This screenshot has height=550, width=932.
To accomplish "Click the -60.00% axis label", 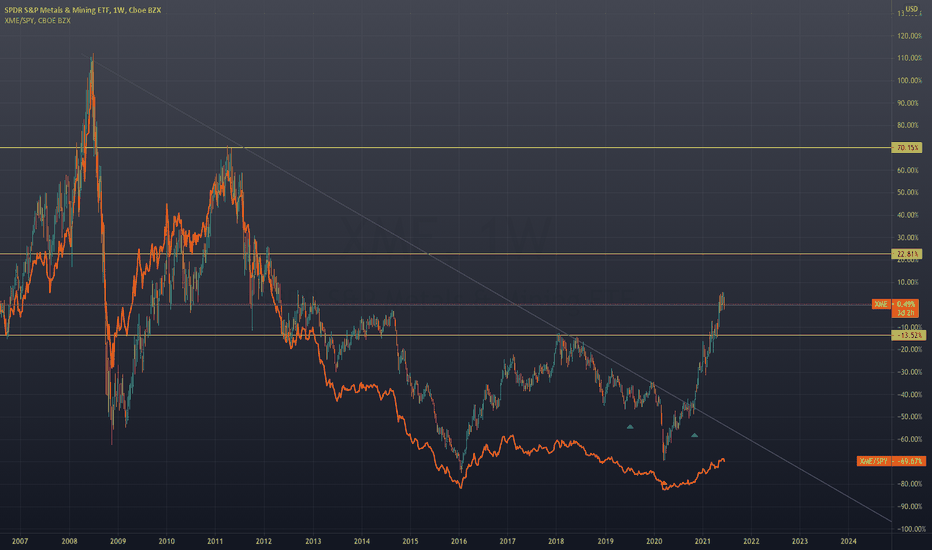I will (909, 439).
